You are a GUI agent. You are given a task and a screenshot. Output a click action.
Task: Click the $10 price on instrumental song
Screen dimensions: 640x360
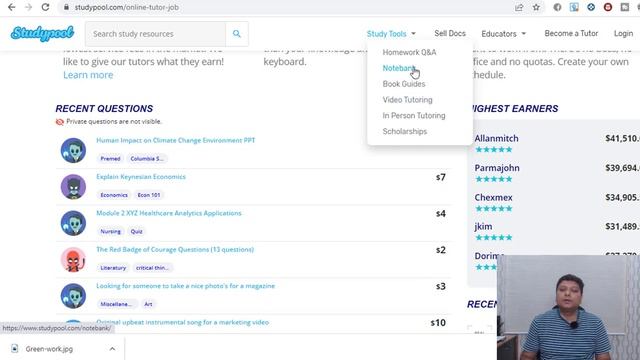pos(438,322)
